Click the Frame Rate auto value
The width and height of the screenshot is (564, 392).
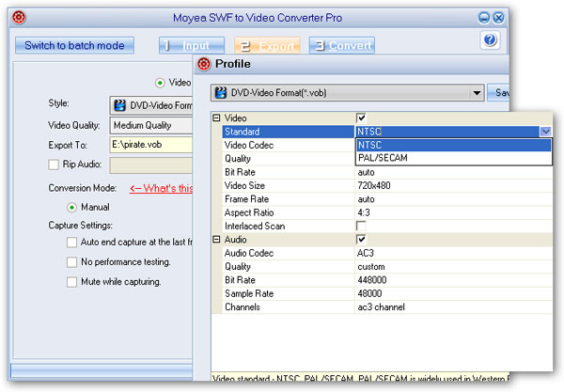point(366,199)
